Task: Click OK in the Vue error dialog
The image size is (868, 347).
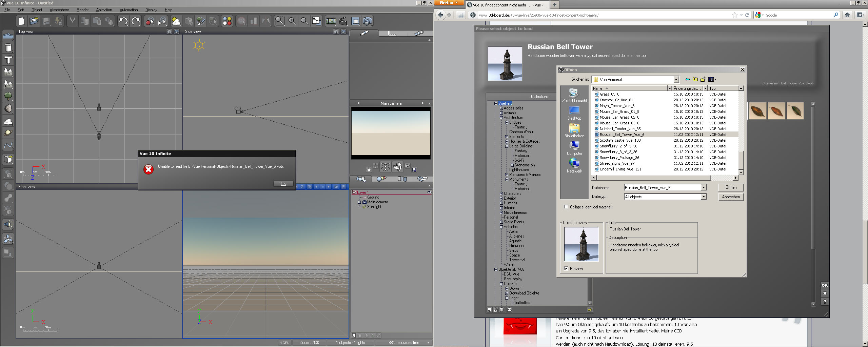Action: (283, 184)
